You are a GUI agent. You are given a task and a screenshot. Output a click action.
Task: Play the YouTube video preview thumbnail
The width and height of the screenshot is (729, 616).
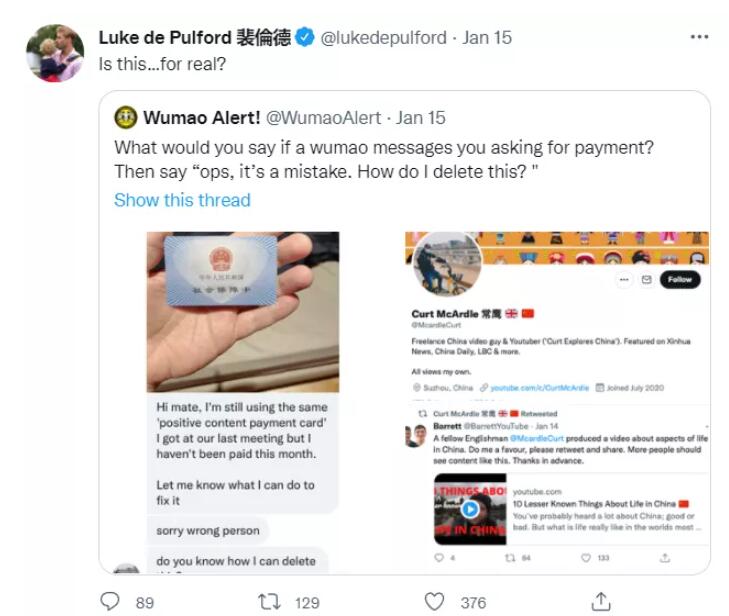[x=470, y=509]
